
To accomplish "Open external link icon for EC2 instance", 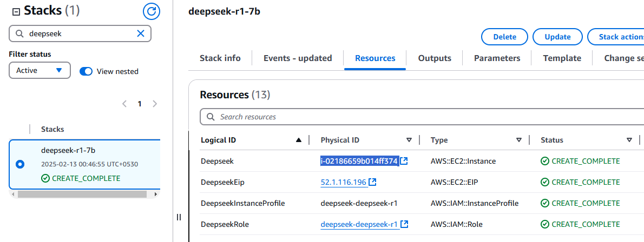I will point(404,161).
